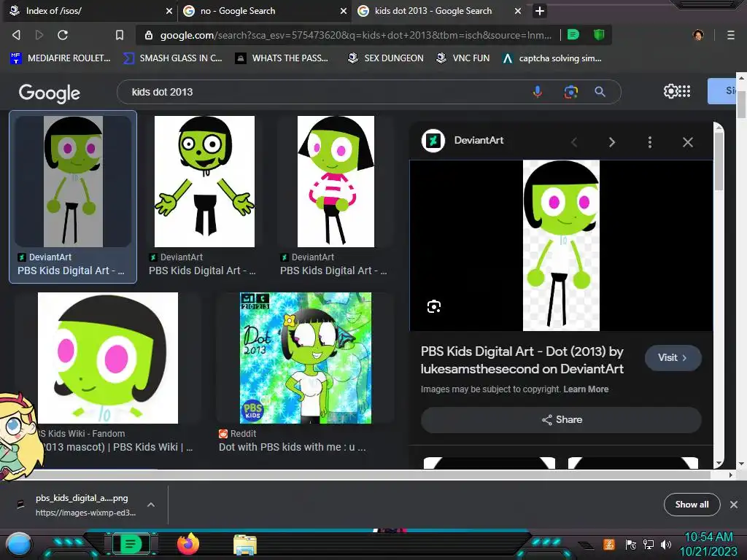The width and height of the screenshot is (747, 560).
Task: Go back with the browser back arrow
Action: click(x=16, y=35)
